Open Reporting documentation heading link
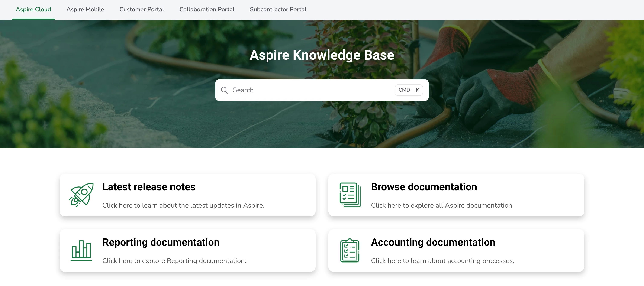Screen dimensions: 644x286 click(161, 242)
